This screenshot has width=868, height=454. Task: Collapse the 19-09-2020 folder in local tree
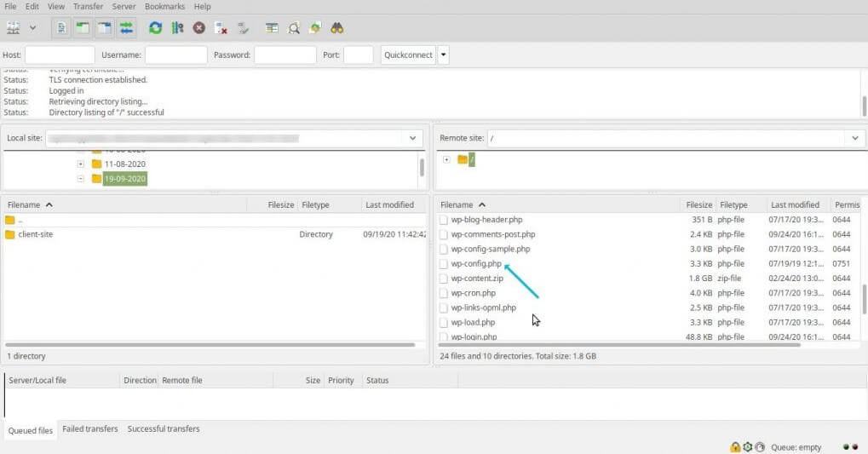pos(81,179)
